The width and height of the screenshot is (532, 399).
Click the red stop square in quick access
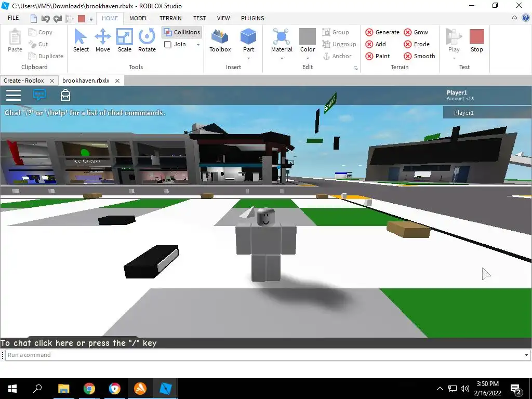(x=82, y=19)
